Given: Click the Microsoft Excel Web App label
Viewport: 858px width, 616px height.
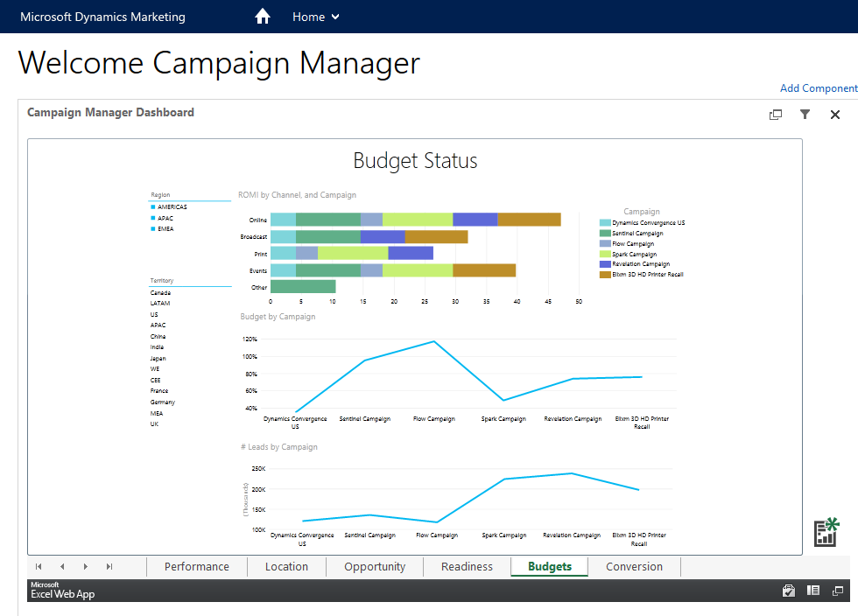Looking at the screenshot, I should point(62,591).
